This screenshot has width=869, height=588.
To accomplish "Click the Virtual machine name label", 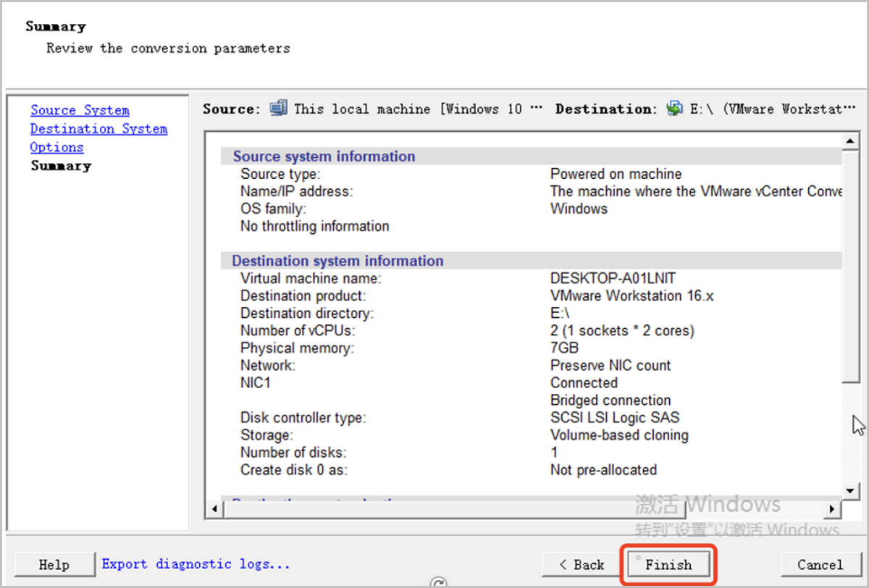I will 311,278.
